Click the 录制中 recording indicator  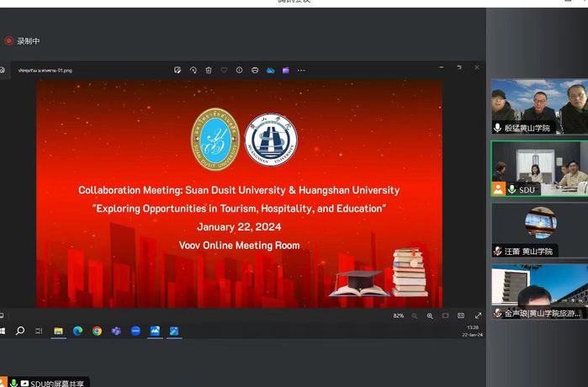coord(23,40)
